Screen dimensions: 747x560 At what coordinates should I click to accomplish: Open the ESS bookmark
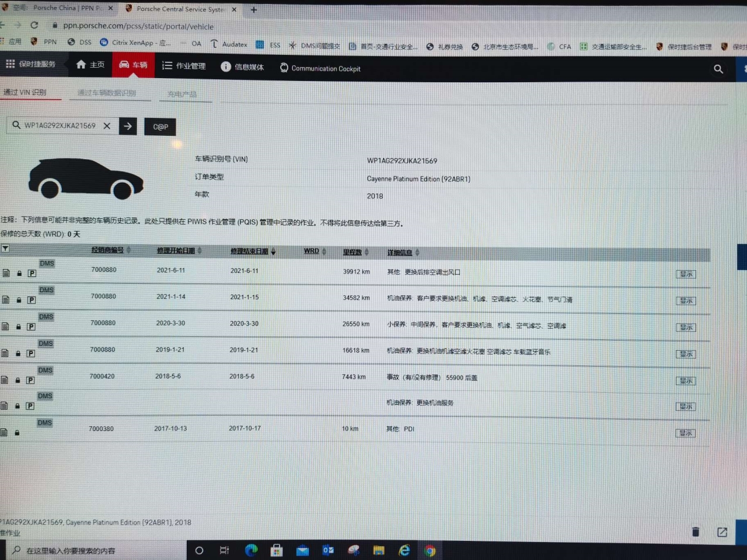(x=268, y=45)
